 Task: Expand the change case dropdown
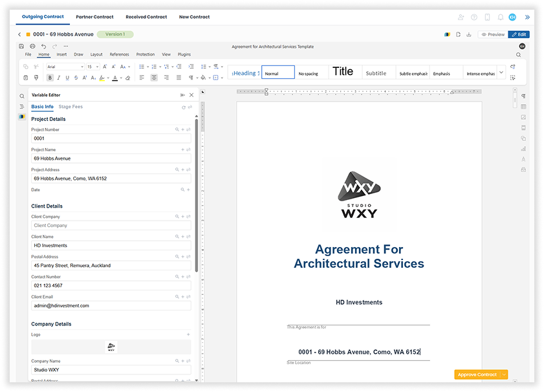coord(129,67)
